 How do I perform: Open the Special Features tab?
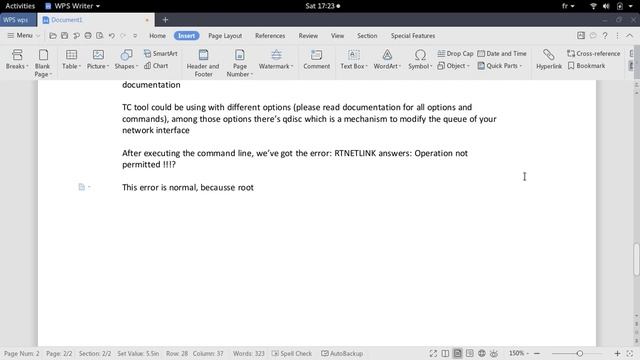coord(413,36)
